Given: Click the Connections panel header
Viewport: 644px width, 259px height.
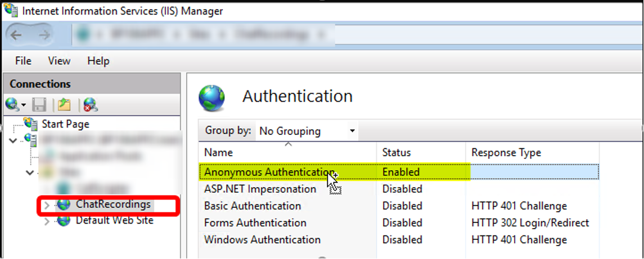Looking at the screenshot, I should [91, 84].
